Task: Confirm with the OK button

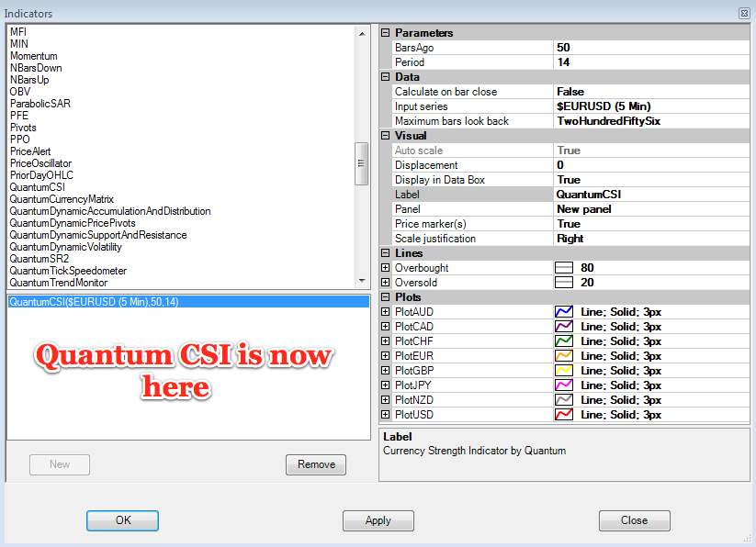Action: tap(122, 520)
